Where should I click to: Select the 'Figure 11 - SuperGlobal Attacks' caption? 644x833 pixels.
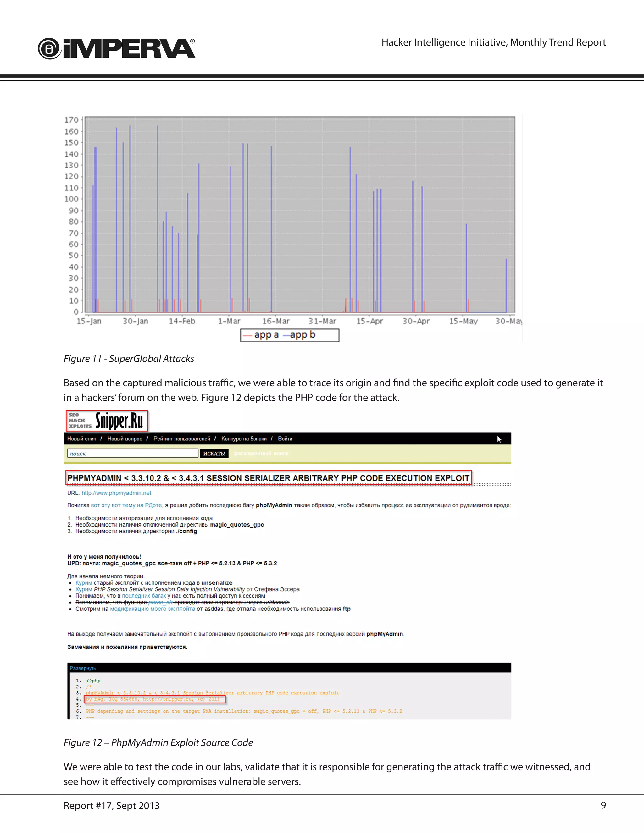pyautogui.click(x=129, y=359)
